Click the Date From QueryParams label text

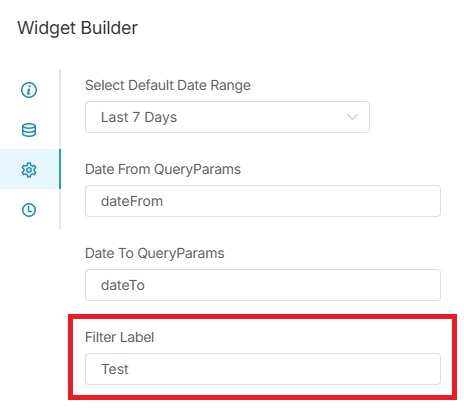point(163,169)
